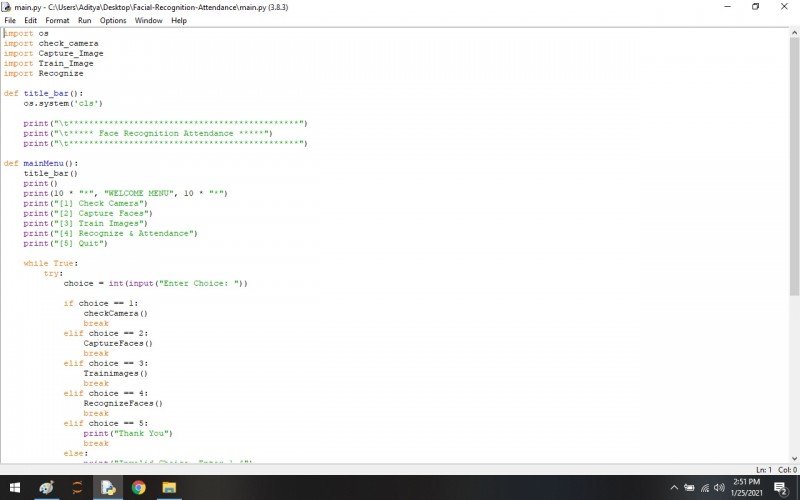This screenshot has width=800, height=500.
Task: Minimize the main.py window
Action: pos(728,7)
